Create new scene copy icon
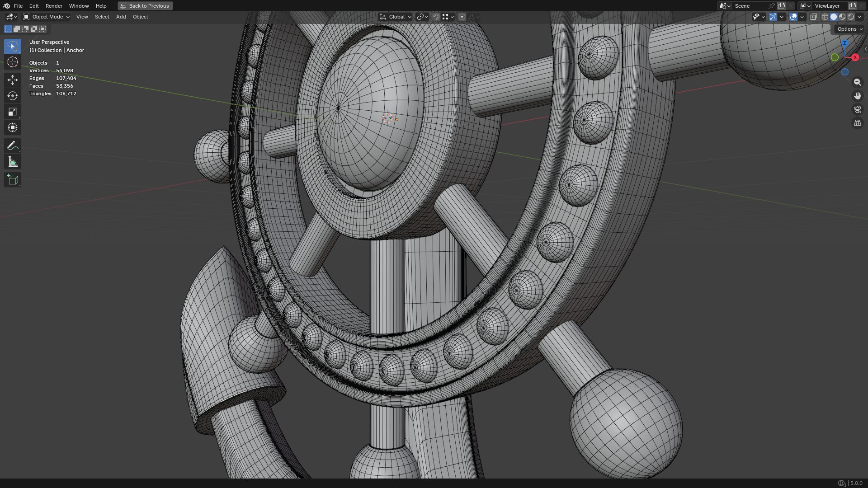The image size is (868, 488). pyautogui.click(x=782, y=6)
